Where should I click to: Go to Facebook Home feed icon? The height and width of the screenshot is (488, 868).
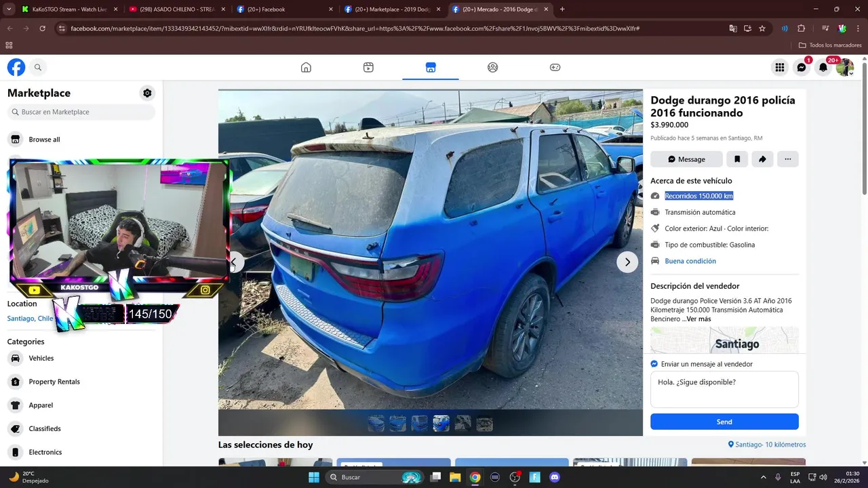(306, 67)
